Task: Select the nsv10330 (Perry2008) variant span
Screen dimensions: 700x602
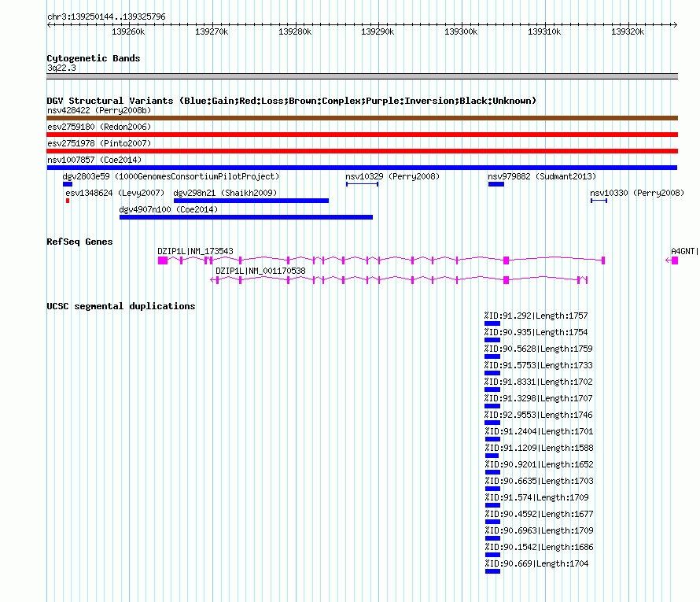Action: (x=599, y=201)
